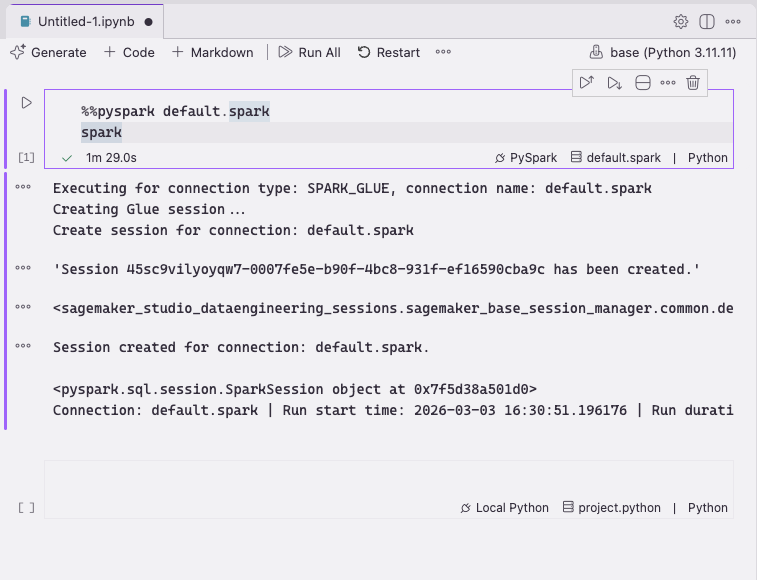Execute cell and below icon

[615, 83]
